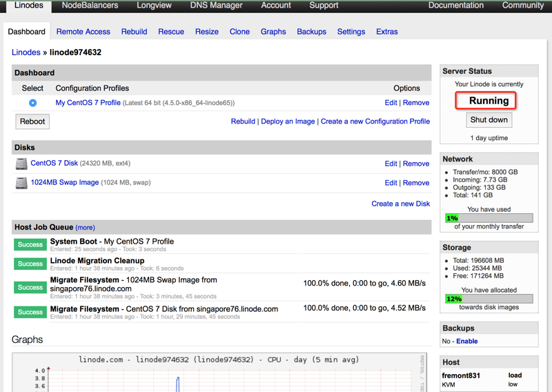Click the Rebuild link beside Deploy an Image
Viewport: 552px width, 392px height.
click(243, 121)
